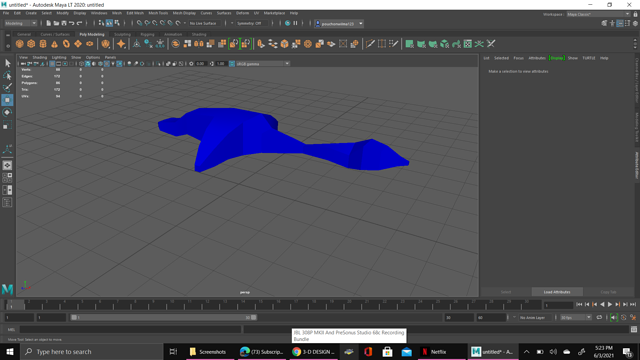This screenshot has width=640, height=360.
Task: Open the Mesh Tools menu
Action: pos(158,13)
